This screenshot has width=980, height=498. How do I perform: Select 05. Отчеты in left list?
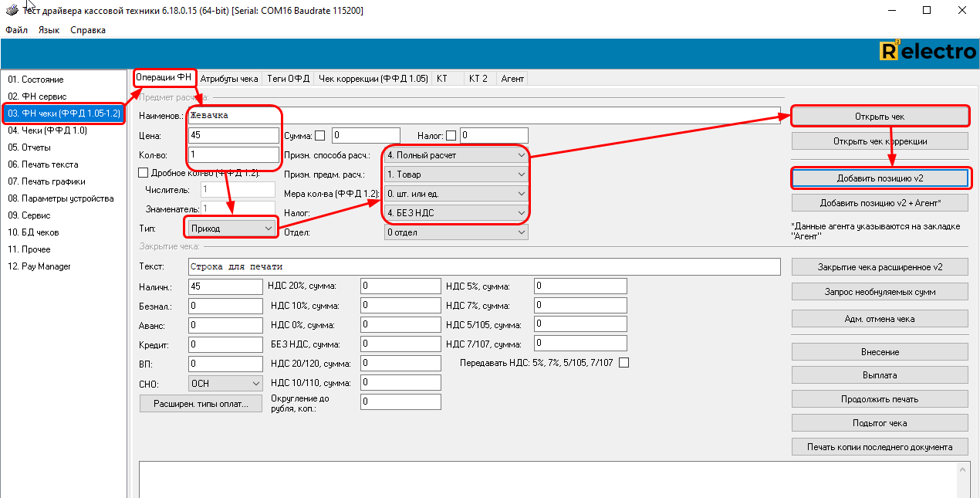pos(29,147)
